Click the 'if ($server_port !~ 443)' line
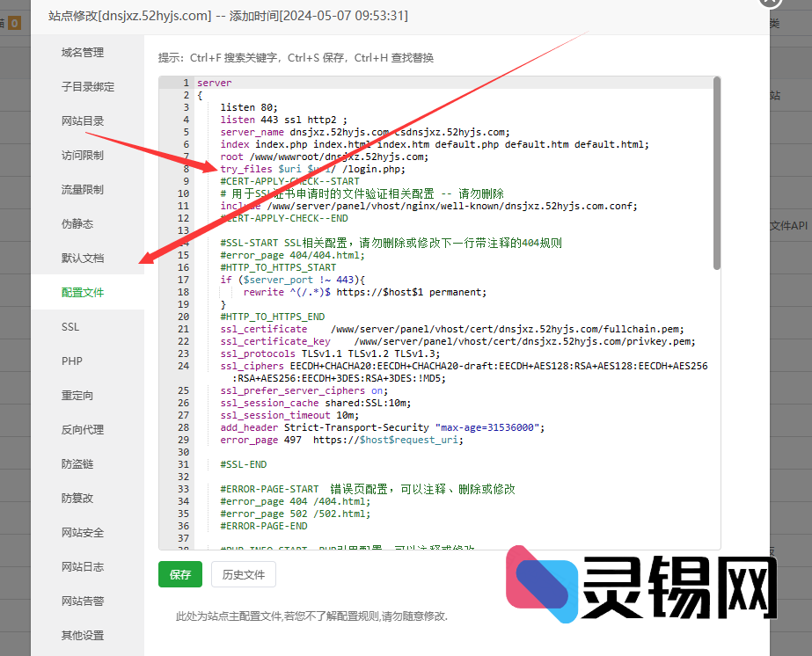 pos(293,280)
